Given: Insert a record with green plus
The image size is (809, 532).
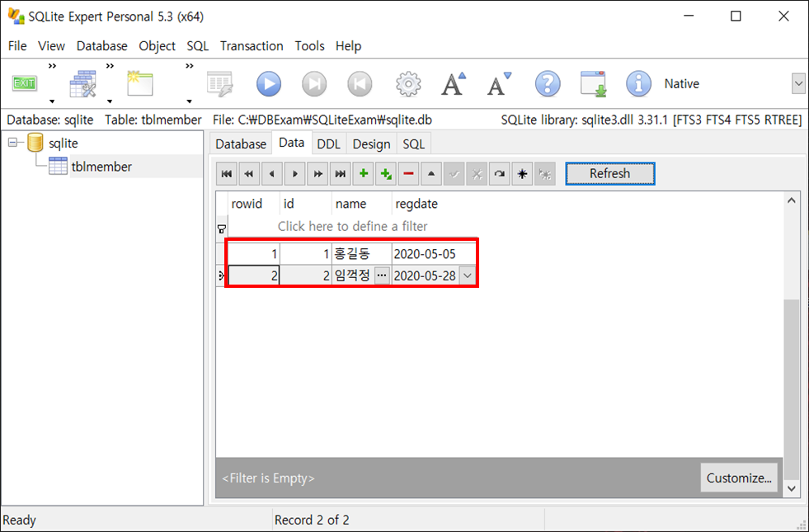Looking at the screenshot, I should 363,174.
